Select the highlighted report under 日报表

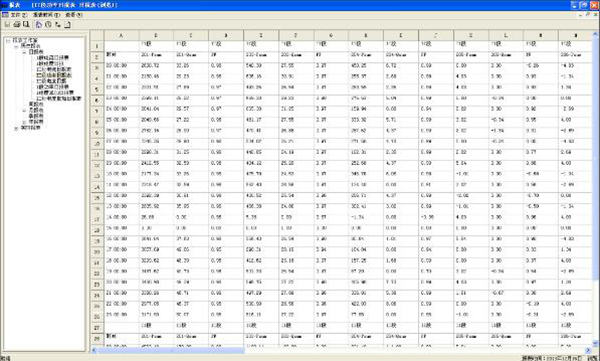(54, 75)
